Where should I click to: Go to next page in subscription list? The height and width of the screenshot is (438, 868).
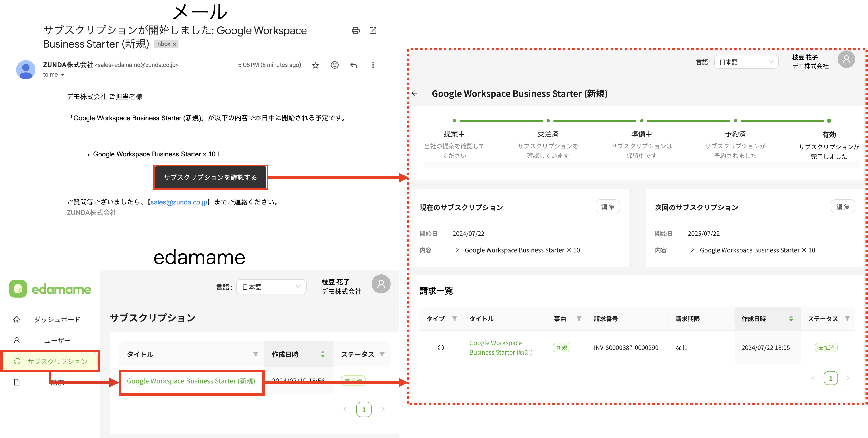click(383, 409)
